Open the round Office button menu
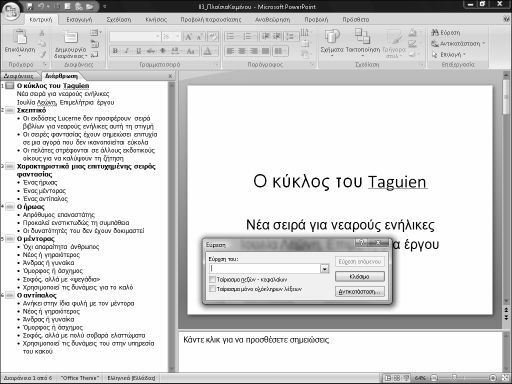Image resolution: width=512 pixels, height=384 pixels. (11, 11)
